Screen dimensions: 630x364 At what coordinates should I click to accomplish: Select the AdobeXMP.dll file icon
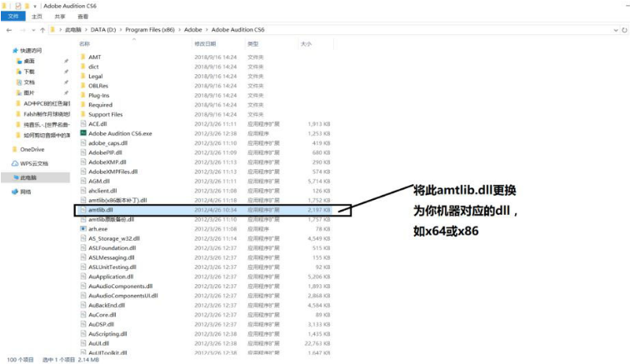[83, 162]
